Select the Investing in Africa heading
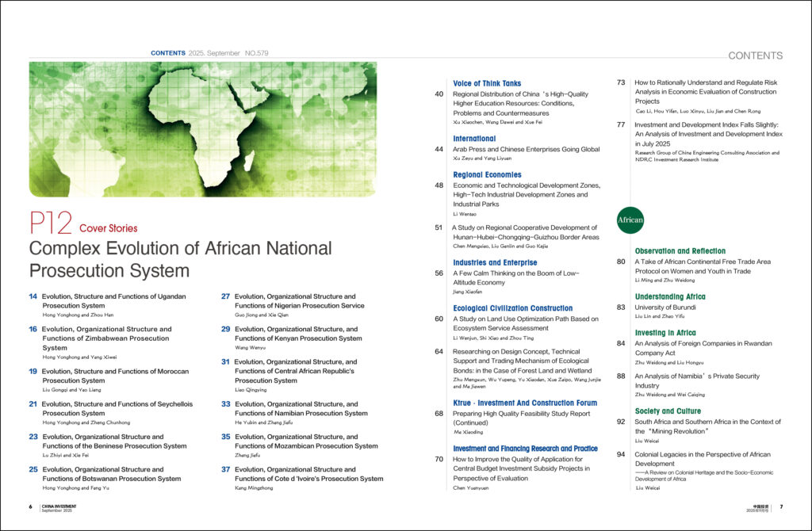Image resolution: width=812 pixels, height=531 pixels. click(665, 333)
